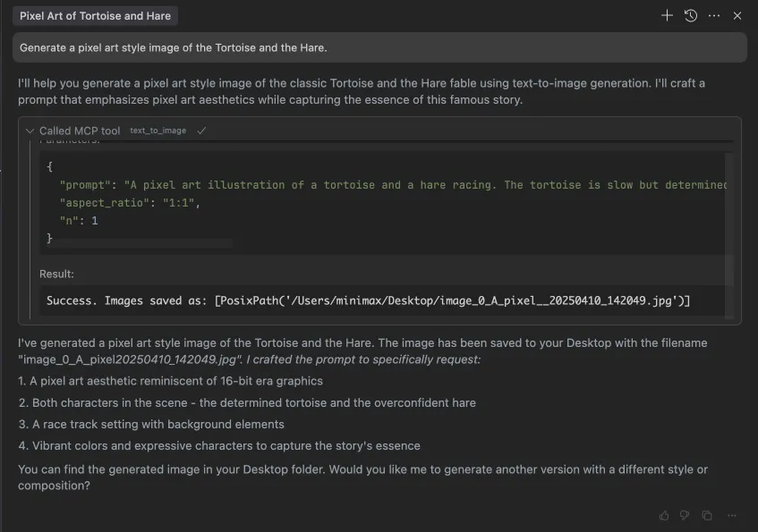Close the chat panel
The height and width of the screenshot is (532, 758).
coord(737,16)
